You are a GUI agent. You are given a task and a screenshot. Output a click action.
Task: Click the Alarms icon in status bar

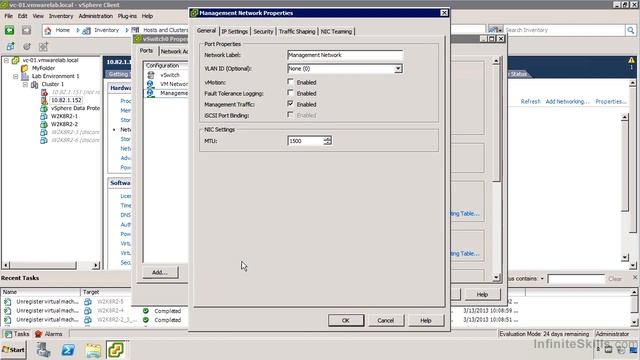(x=38, y=334)
